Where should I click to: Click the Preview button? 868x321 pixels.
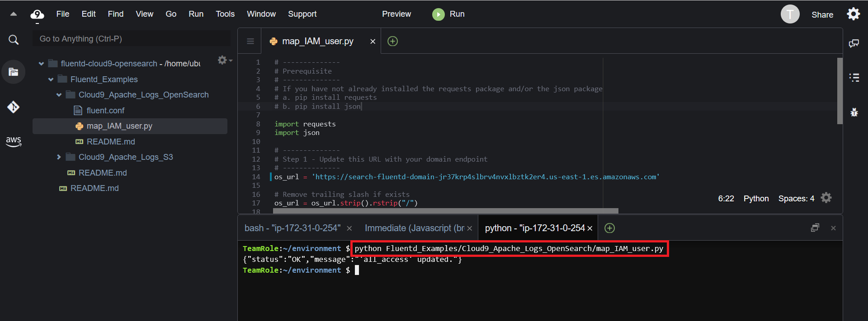pos(396,14)
